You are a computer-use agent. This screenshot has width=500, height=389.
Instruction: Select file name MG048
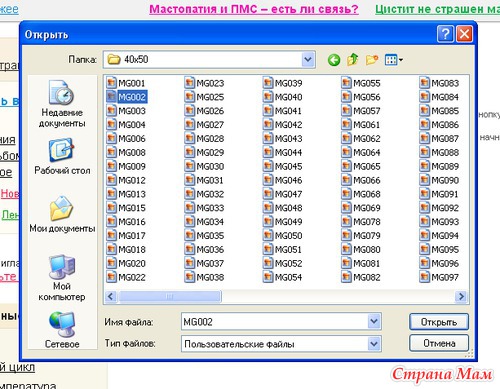tap(289, 208)
